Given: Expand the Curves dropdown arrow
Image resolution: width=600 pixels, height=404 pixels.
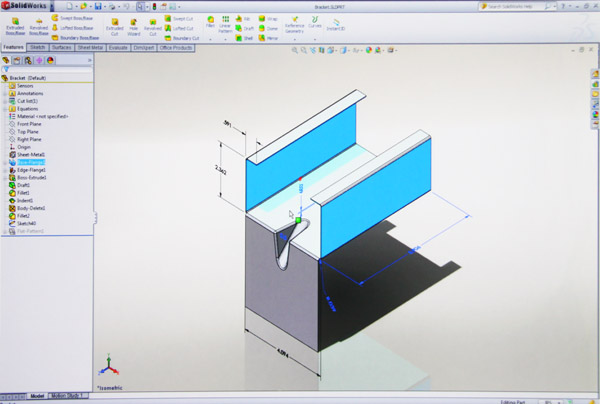Looking at the screenshot, I should [x=315, y=39].
